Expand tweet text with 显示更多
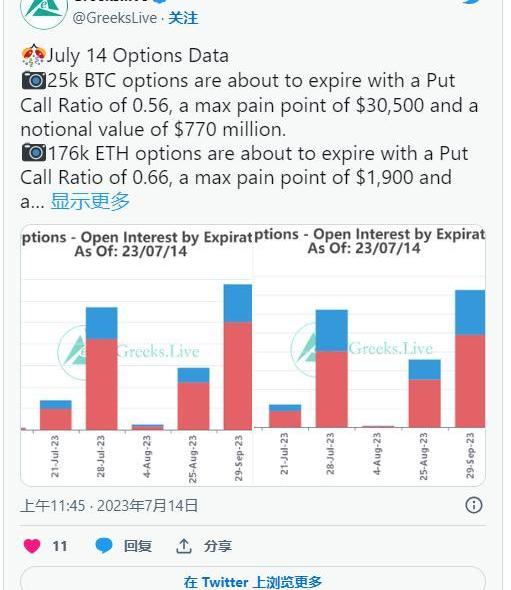The height and width of the screenshot is (590, 511). (x=90, y=201)
